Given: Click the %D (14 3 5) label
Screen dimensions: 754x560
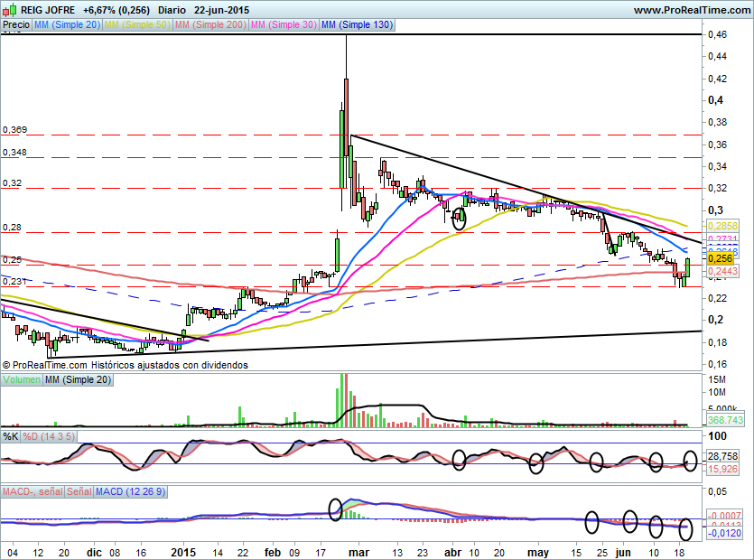Looking at the screenshot, I should pos(50,436).
